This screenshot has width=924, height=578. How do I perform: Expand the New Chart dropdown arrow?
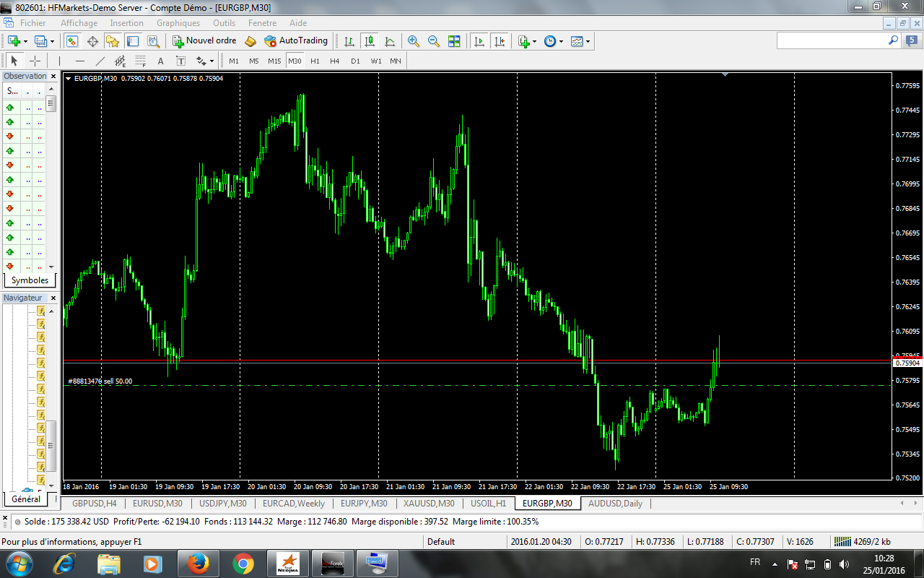point(25,41)
